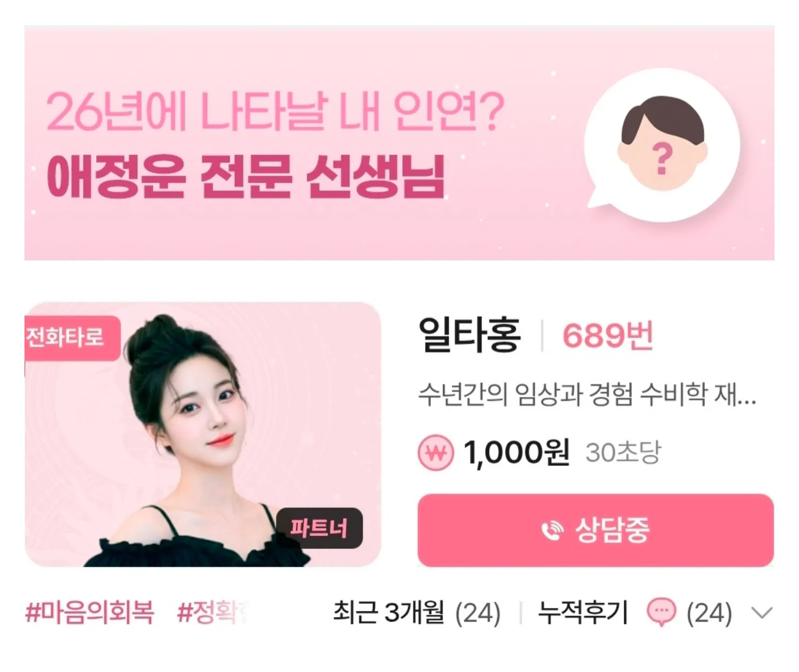Viewport: 799px width, 672px height.
Task: Click the phone icon in 상담중 button
Action: coord(552,530)
